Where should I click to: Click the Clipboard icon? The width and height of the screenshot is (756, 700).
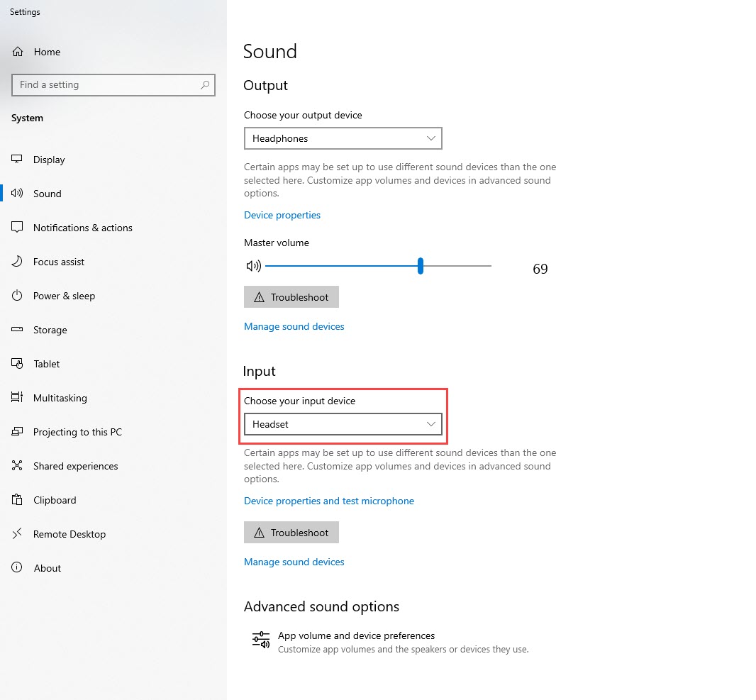click(x=16, y=500)
